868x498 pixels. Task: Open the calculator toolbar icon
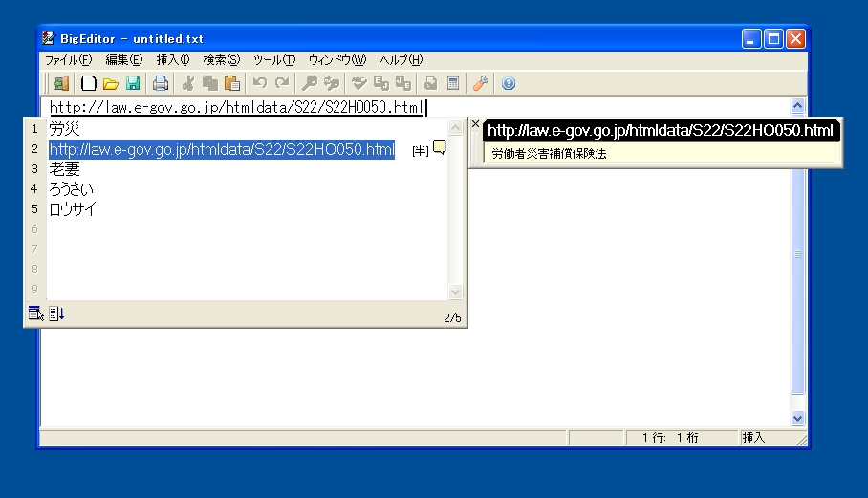(x=453, y=83)
